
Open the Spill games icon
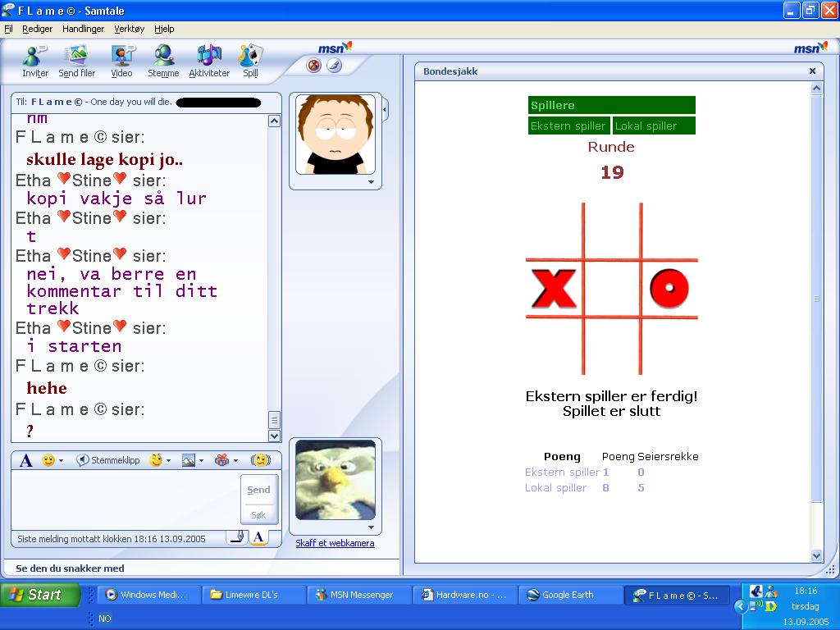[250, 62]
